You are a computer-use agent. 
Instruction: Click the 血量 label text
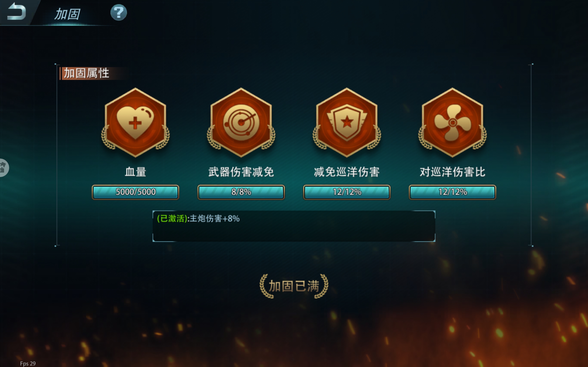(x=135, y=172)
